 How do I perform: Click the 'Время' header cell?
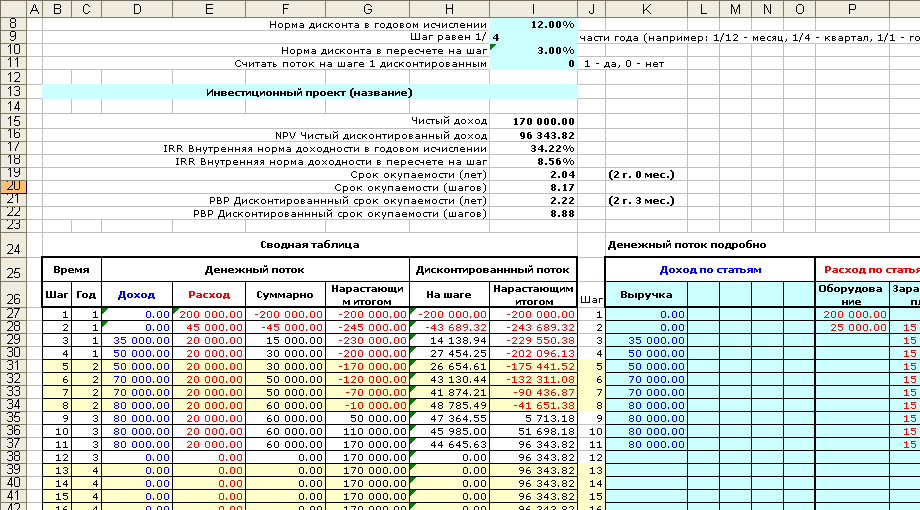click(x=72, y=270)
